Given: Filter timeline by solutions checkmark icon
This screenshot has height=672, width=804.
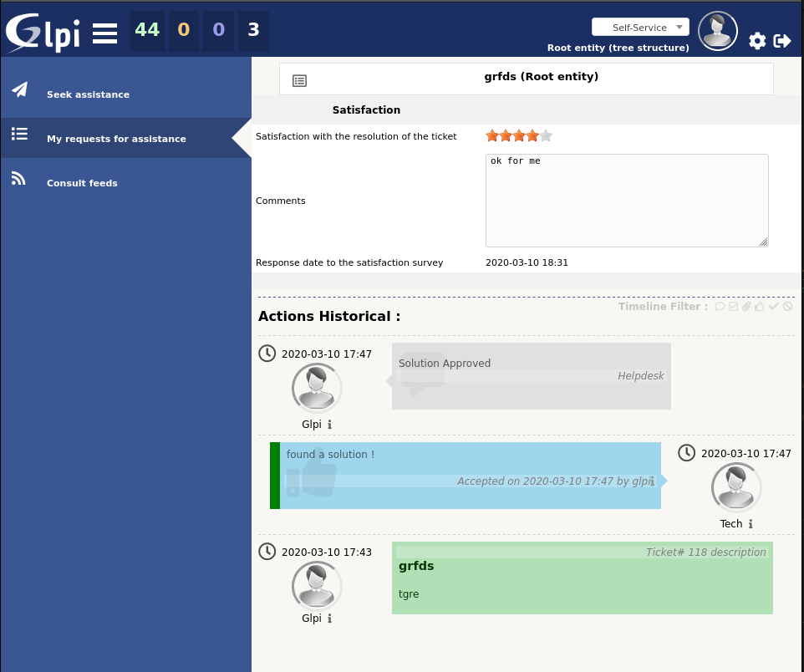Looking at the screenshot, I should click(x=773, y=307).
